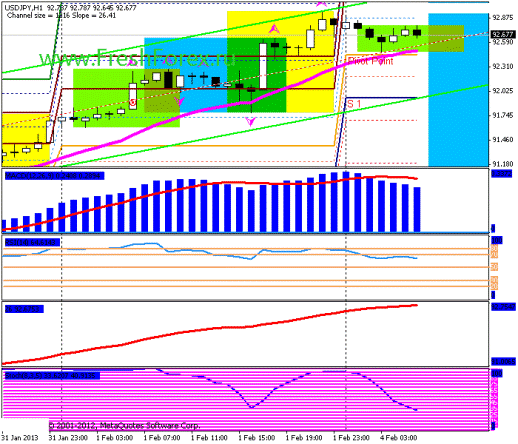Click the 1 Feb 11:00 time label
The height and width of the screenshot is (444, 518).
(x=209, y=438)
